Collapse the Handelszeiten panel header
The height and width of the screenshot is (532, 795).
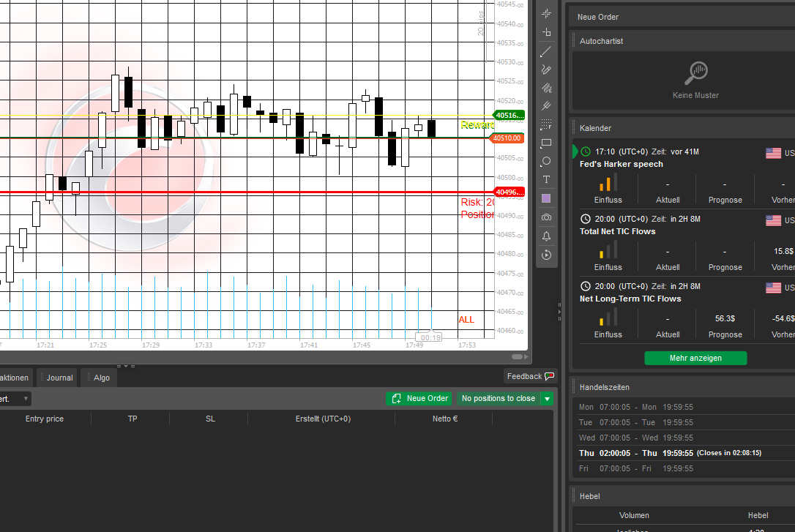tap(682, 387)
